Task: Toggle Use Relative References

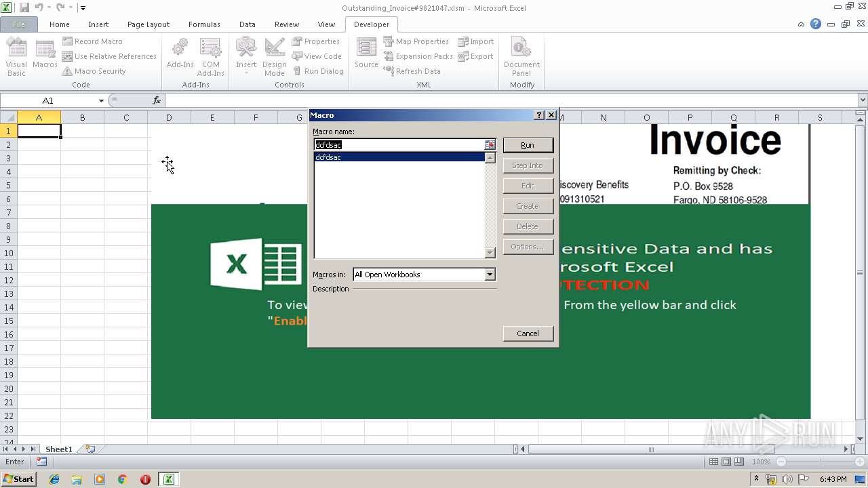Action: click(x=109, y=56)
